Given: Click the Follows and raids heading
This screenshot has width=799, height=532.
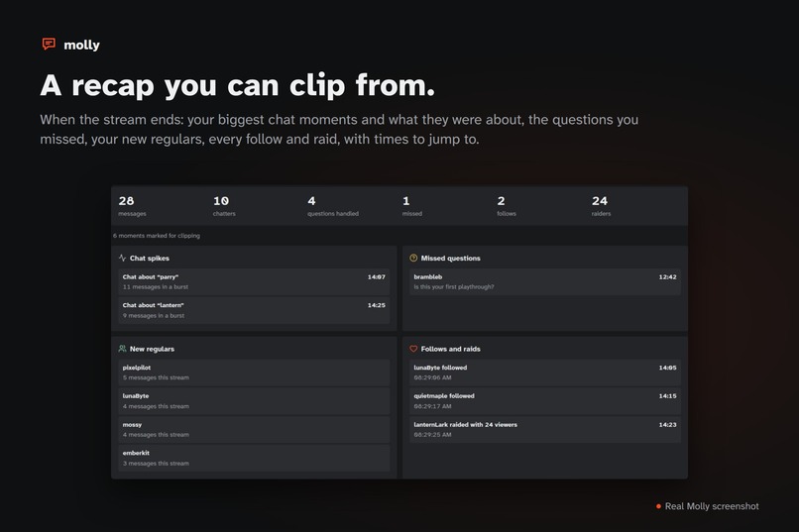Looking at the screenshot, I should pyautogui.click(x=450, y=349).
